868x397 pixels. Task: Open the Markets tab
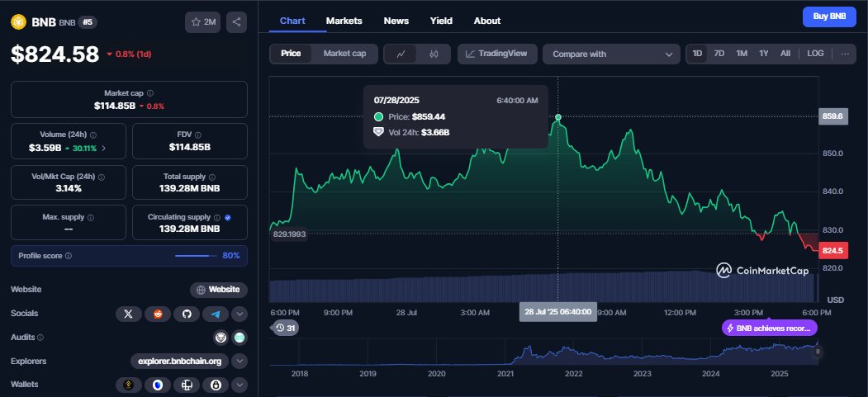(x=344, y=21)
